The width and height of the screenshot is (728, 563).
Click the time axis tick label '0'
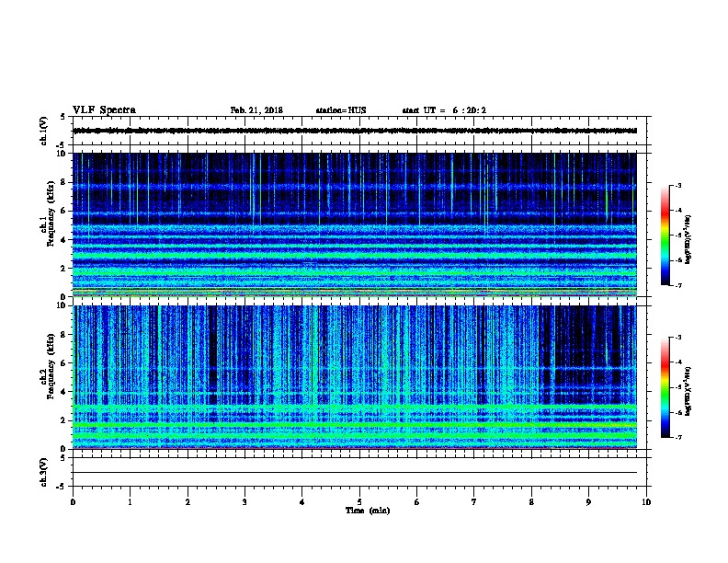[x=73, y=501]
